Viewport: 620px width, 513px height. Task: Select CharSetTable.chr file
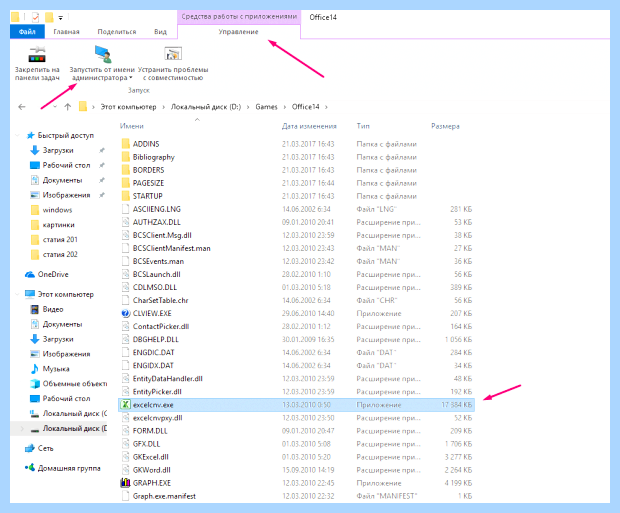[161, 300]
